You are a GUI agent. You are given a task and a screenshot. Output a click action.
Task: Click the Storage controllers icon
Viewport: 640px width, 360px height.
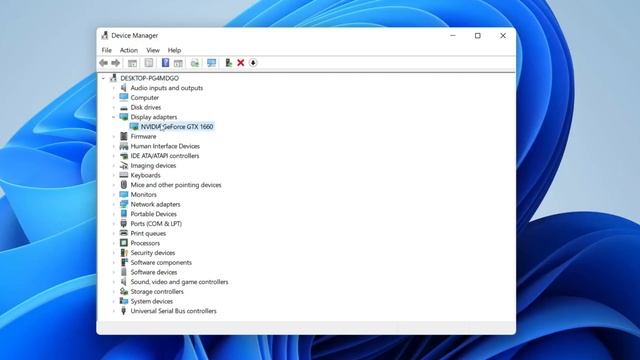[124, 291]
